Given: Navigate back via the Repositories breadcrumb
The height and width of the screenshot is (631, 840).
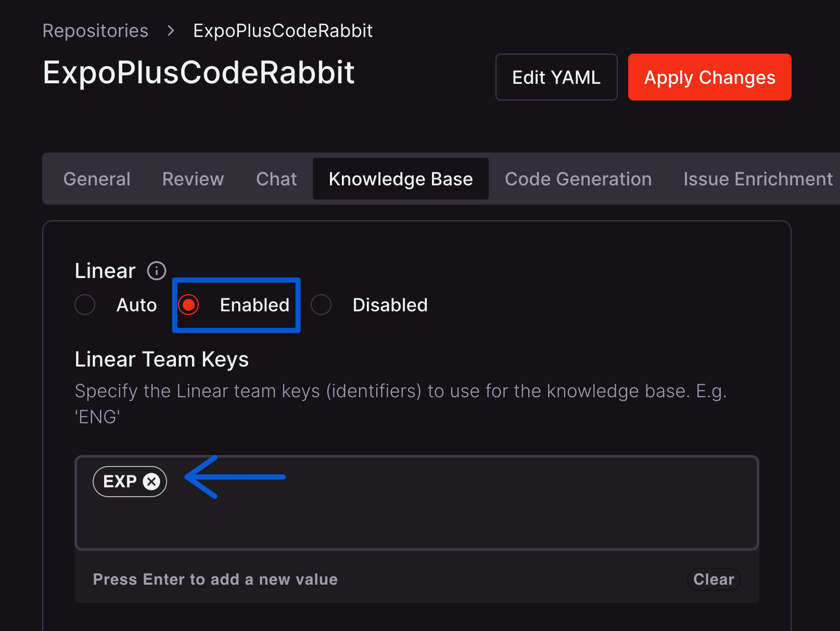Looking at the screenshot, I should 95,30.
